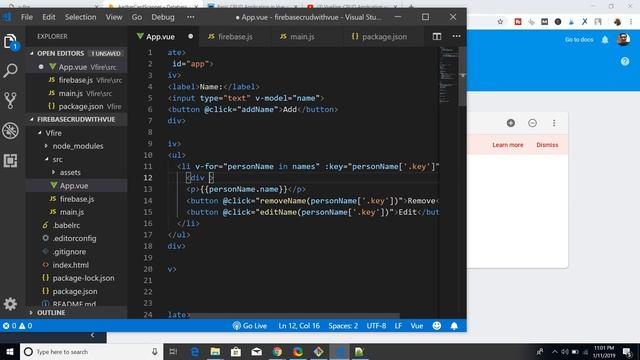This screenshot has height=360, width=640.
Task: Open the overflow menu ellipsis in menu bar
Action: (191, 17)
